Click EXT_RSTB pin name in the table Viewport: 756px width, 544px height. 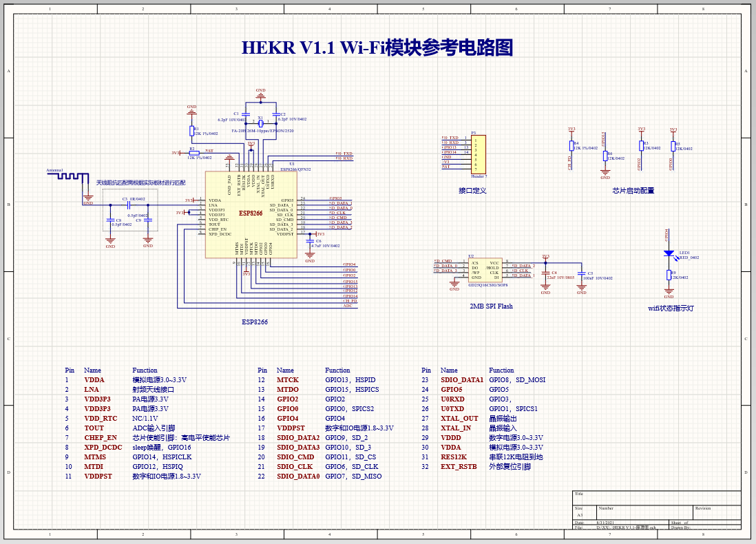459,466
